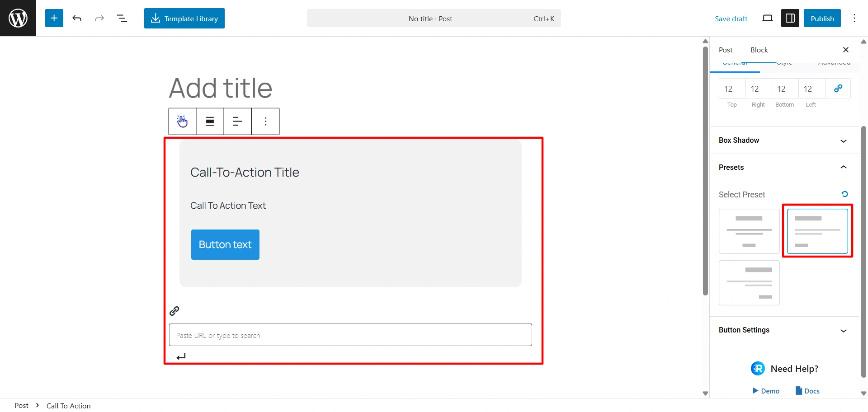Close the settings sidebar
Image resolution: width=868 pixels, height=412 pixels.
tap(846, 50)
